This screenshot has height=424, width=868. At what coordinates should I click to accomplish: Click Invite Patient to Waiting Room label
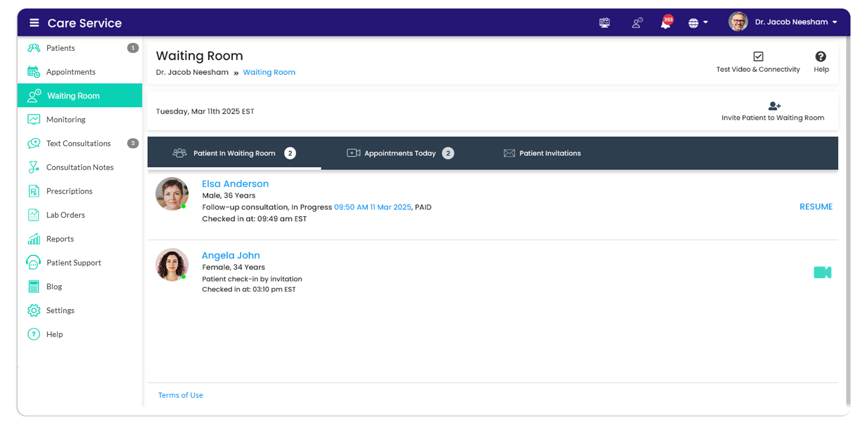(x=773, y=118)
